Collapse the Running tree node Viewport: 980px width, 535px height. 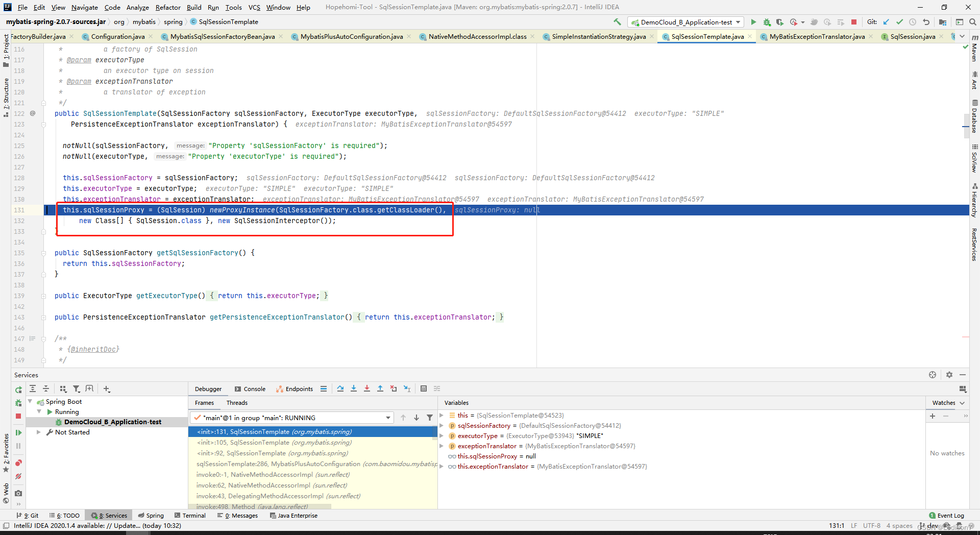pyautogui.click(x=39, y=411)
